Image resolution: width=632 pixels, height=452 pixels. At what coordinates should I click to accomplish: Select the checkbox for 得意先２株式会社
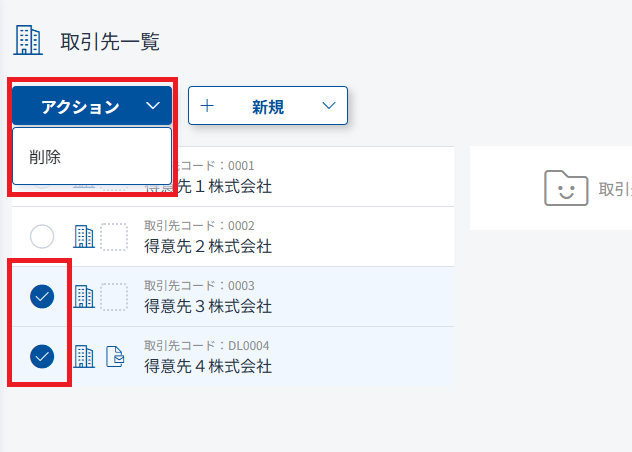coord(42,237)
